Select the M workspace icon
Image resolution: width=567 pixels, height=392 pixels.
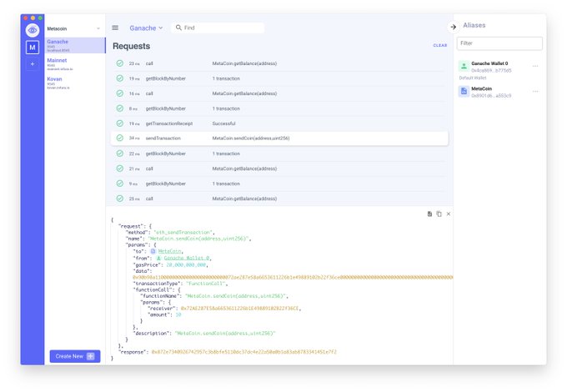33,47
